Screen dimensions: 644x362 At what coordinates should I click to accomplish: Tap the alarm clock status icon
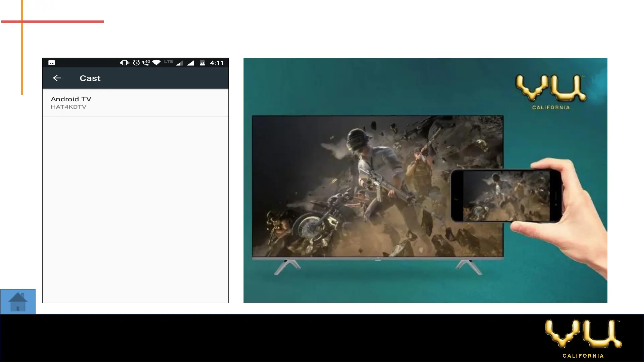(x=136, y=63)
